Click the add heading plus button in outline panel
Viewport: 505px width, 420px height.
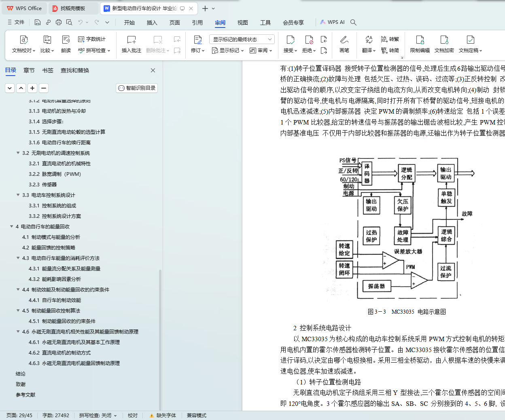pyautogui.click(x=32, y=88)
